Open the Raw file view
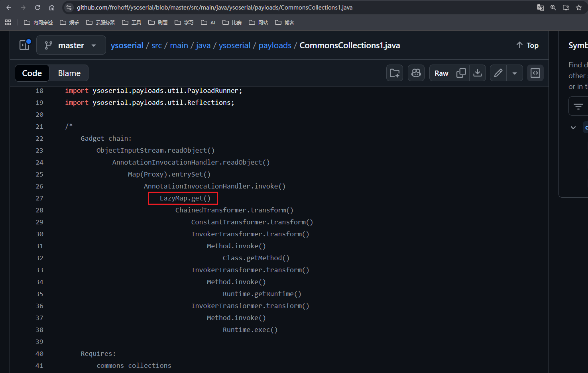The height and width of the screenshot is (373, 588). [441, 73]
